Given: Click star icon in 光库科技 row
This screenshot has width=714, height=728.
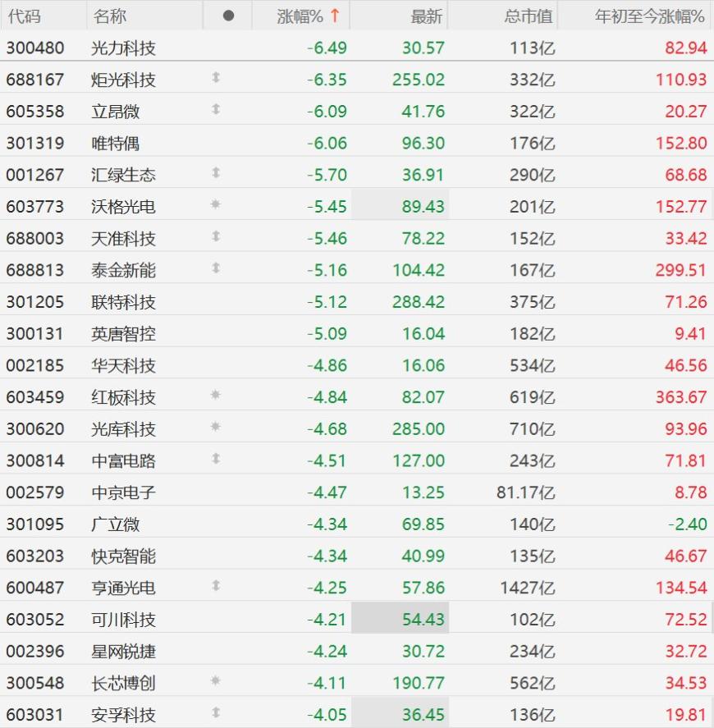Looking at the screenshot, I should coord(215,427).
